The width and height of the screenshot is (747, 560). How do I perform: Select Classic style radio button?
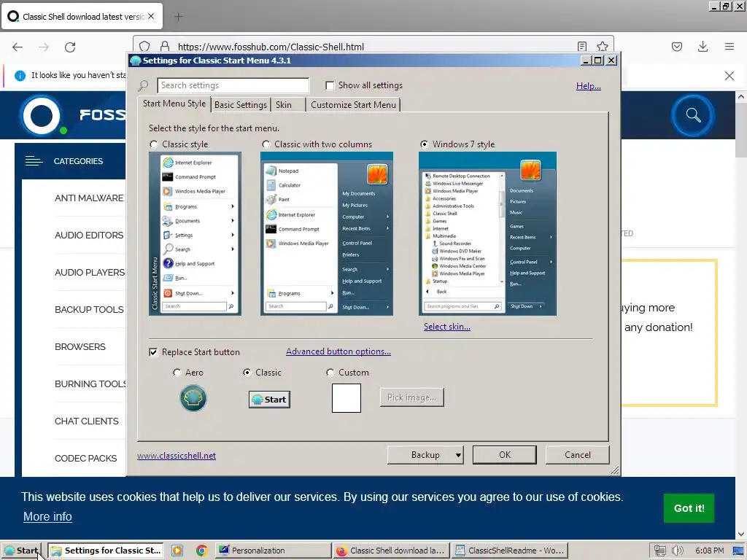coord(154,144)
